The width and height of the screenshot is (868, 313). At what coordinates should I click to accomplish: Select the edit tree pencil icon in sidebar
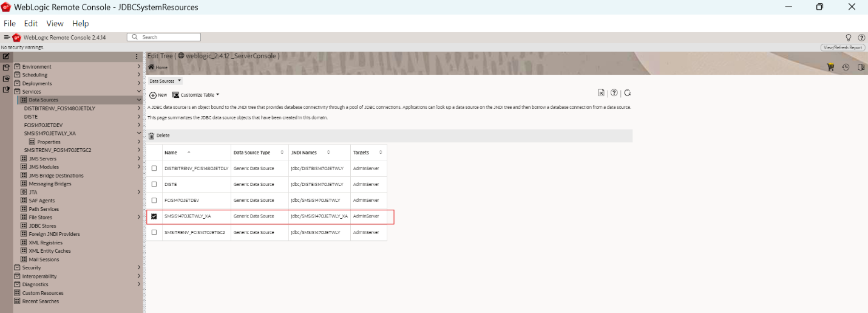[x=5, y=57]
